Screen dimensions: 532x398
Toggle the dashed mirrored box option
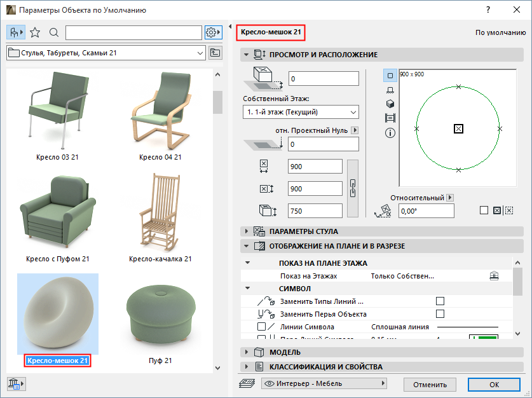pyautogui.click(x=508, y=210)
